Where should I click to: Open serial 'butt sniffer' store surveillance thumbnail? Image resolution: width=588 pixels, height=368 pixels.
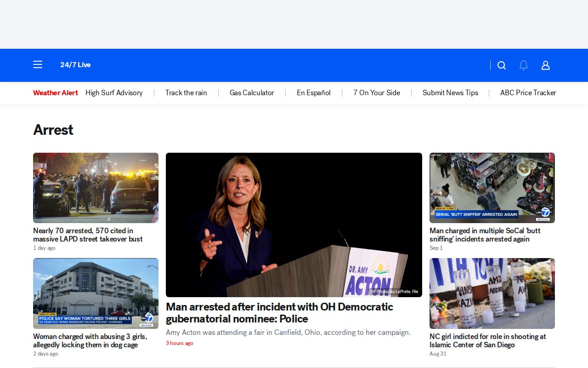492,188
